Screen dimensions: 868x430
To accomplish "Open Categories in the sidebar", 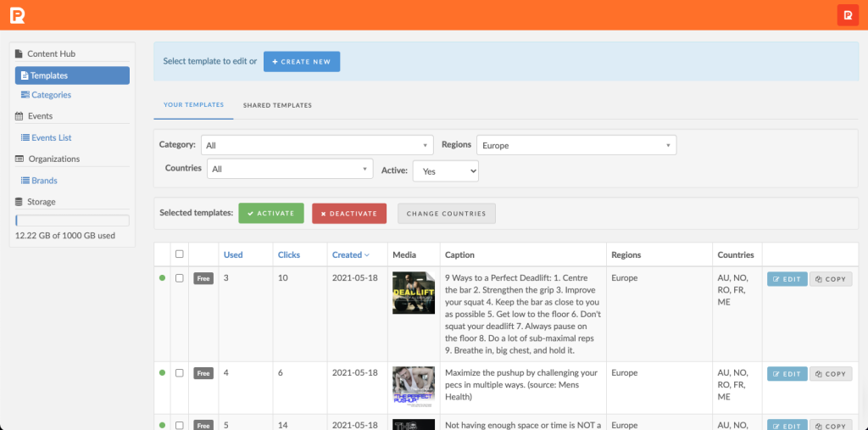I will pos(51,95).
